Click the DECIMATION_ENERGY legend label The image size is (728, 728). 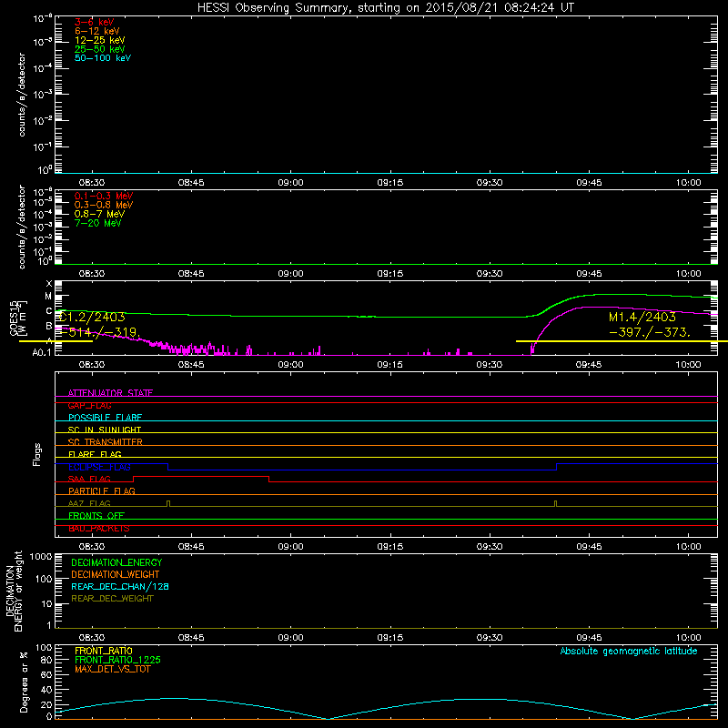coord(116,562)
